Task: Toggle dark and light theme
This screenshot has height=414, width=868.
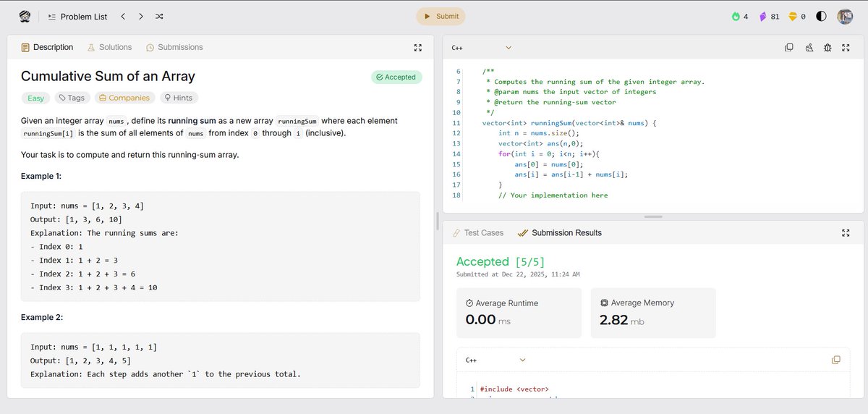Action: pyautogui.click(x=821, y=16)
